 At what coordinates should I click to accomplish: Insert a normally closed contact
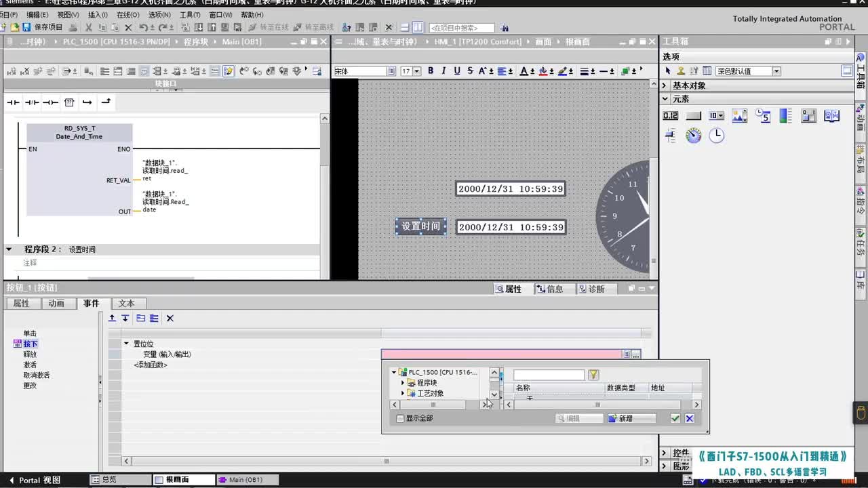click(x=32, y=102)
